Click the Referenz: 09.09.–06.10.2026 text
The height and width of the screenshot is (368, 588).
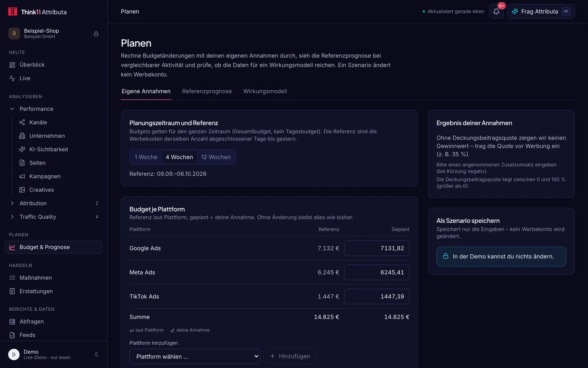pos(168,174)
